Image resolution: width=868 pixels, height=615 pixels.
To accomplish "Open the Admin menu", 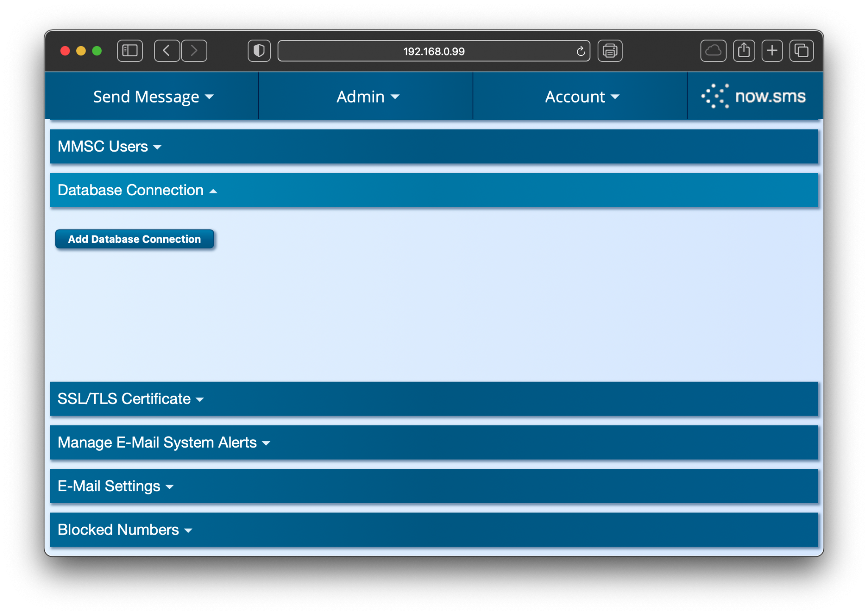I will [x=366, y=96].
